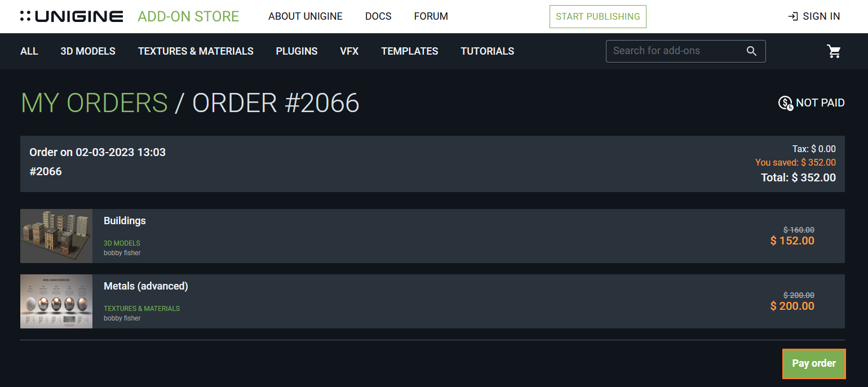868x387 pixels.
Task: Open the Tutorials category
Action: (488, 51)
